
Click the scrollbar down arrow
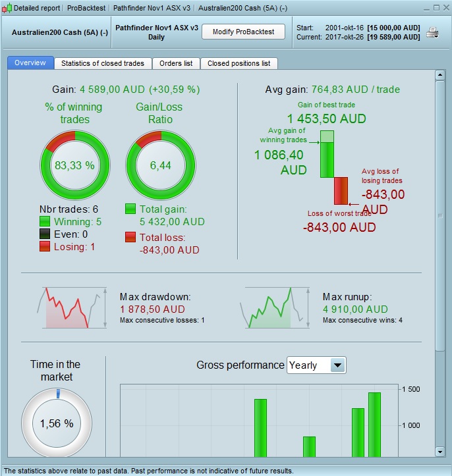coord(440,452)
